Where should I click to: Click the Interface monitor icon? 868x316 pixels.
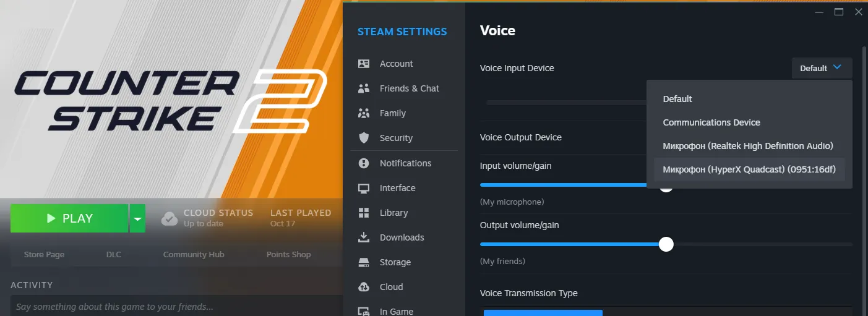(x=364, y=188)
